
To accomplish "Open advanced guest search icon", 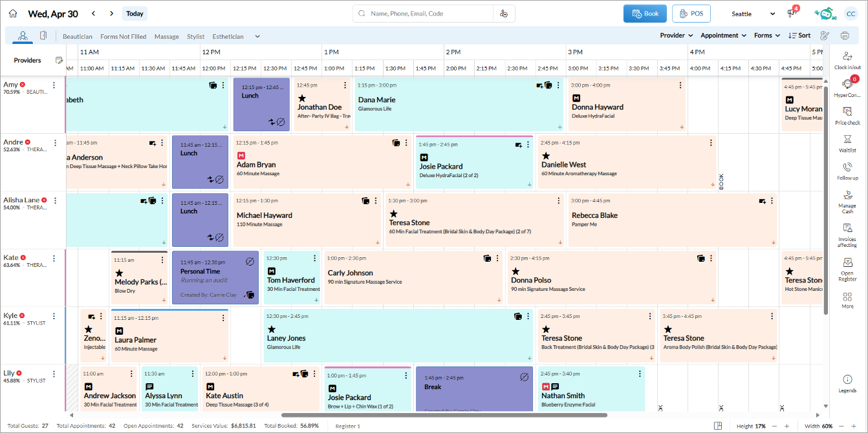I will tap(504, 14).
